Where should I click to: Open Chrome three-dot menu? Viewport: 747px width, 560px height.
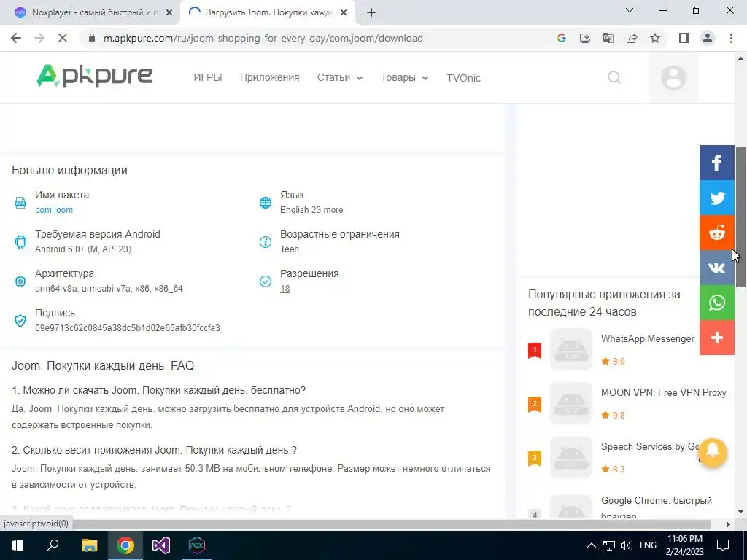[x=731, y=38]
